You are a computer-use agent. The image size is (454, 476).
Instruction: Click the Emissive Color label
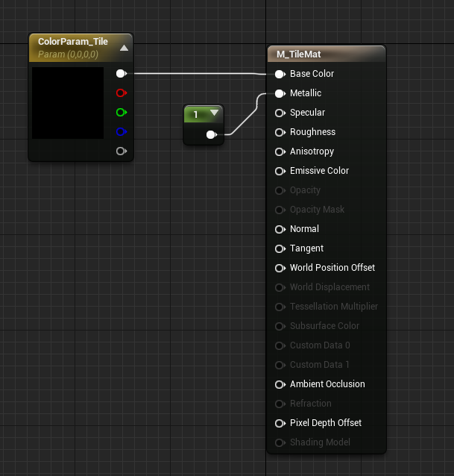[319, 171]
